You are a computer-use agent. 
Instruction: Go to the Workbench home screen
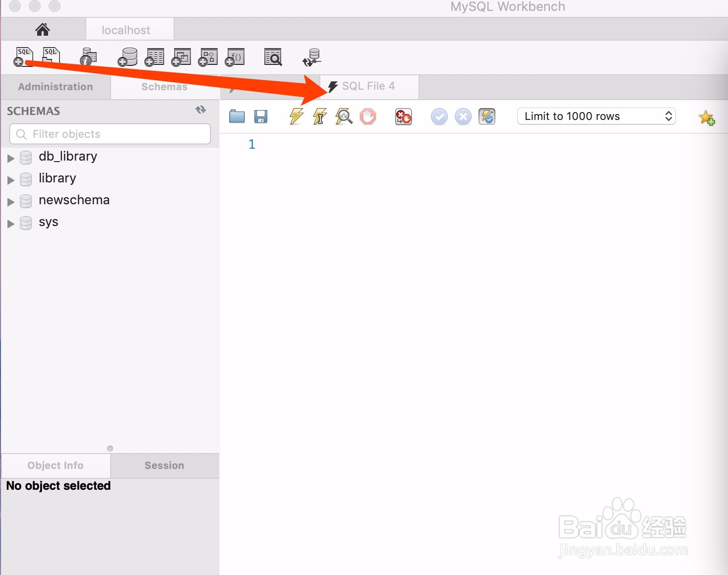point(43,30)
